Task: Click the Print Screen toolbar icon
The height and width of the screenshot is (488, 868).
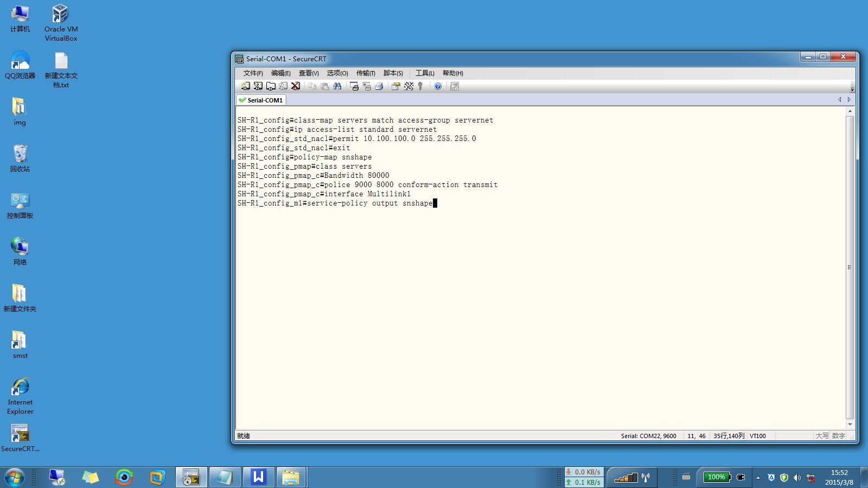Action: (354, 86)
